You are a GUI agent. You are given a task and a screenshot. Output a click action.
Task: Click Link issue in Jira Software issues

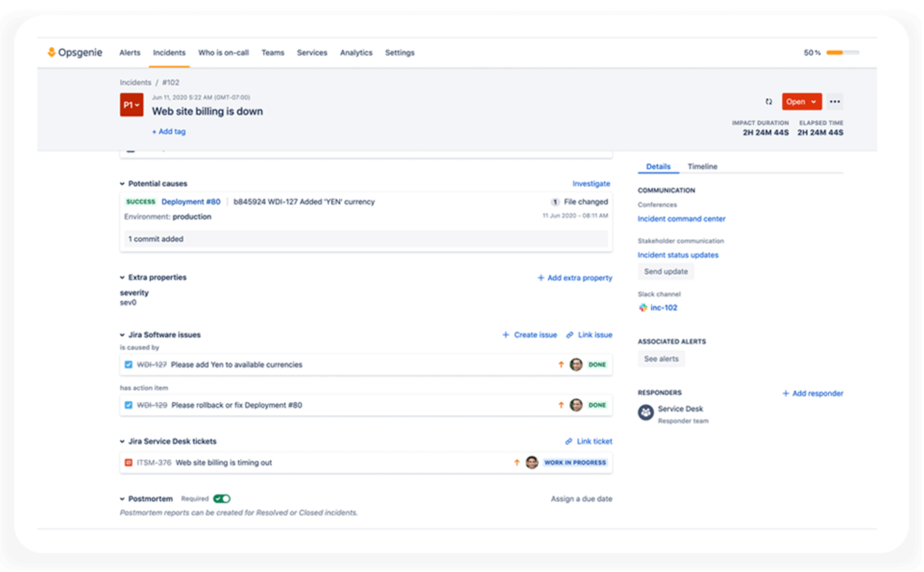click(x=589, y=335)
